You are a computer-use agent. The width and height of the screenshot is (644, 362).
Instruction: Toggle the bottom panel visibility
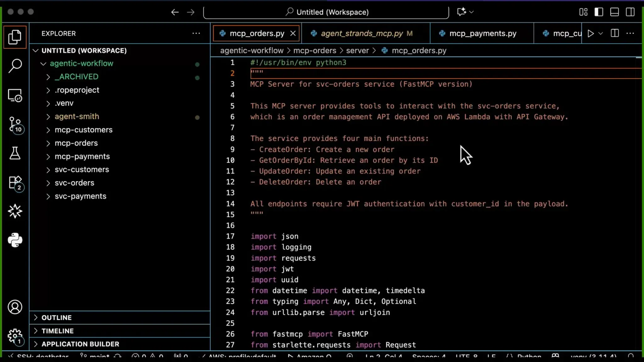614,12
